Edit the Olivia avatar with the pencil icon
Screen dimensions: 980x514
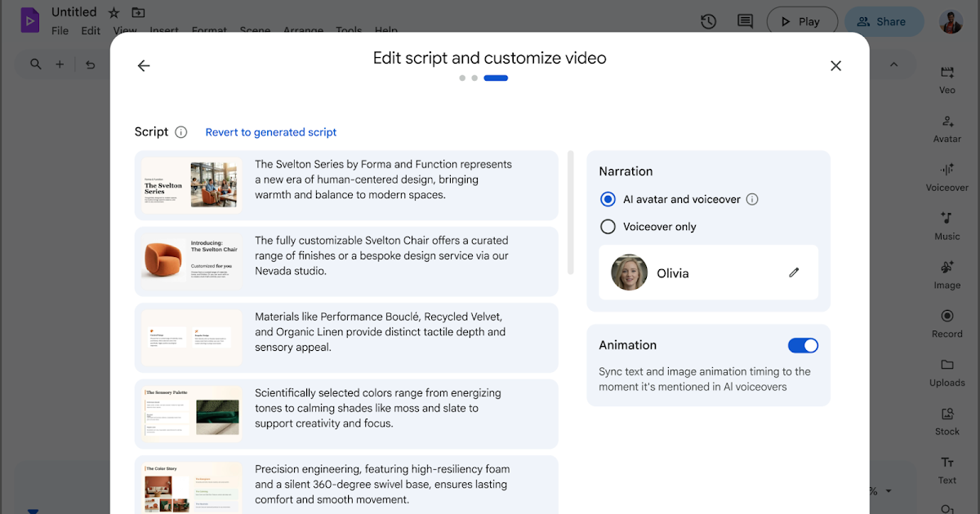pos(794,273)
